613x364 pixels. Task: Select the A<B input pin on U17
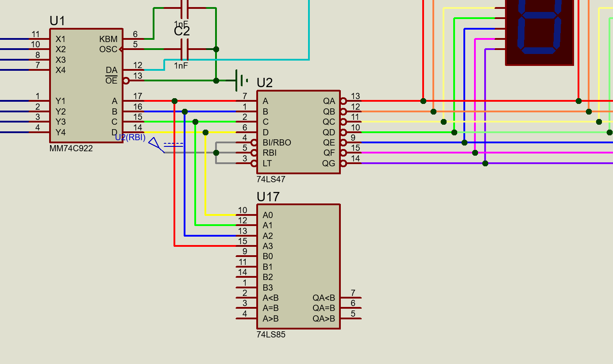(x=246, y=298)
